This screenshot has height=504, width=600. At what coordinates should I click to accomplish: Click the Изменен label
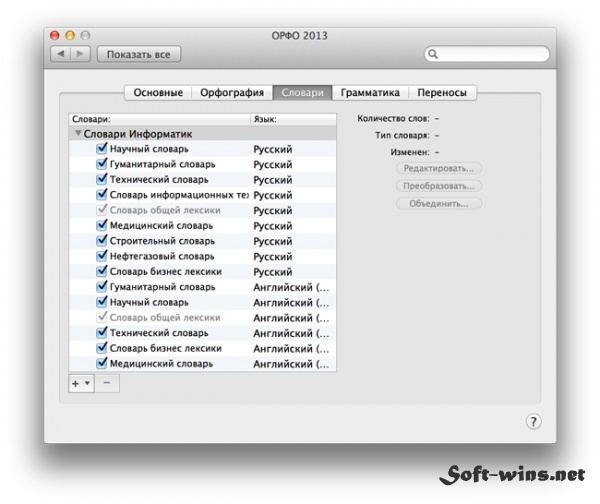pos(410,152)
